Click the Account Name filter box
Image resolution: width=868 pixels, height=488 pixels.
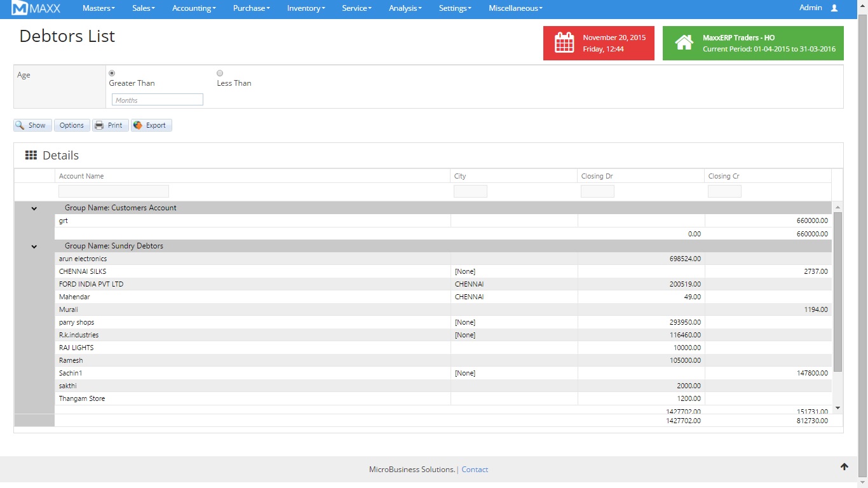[x=114, y=191]
